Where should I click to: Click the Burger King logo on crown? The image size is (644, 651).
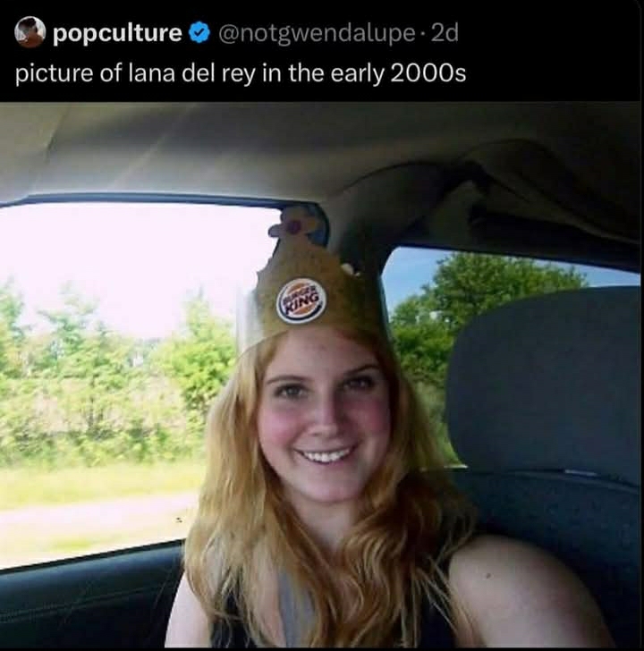click(x=301, y=301)
